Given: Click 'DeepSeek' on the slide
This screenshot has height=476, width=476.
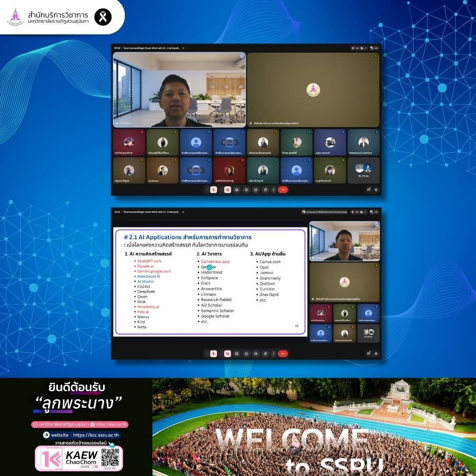Looking at the screenshot, I should click(146, 291).
